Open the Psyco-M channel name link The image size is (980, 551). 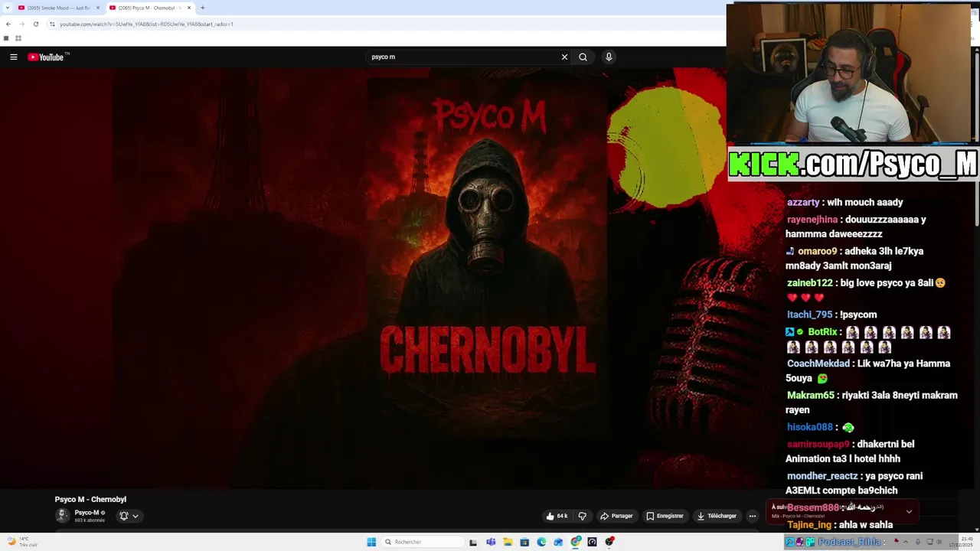point(87,513)
